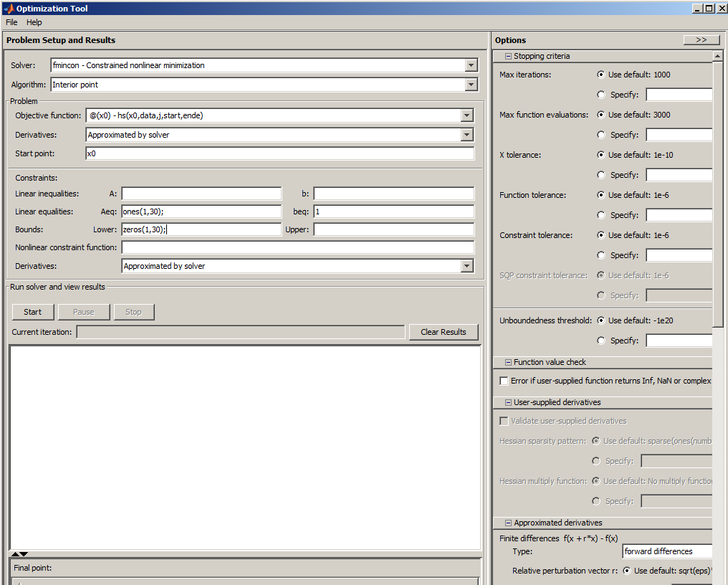Image resolution: width=728 pixels, height=585 pixels.
Task: Click the collapse arrows above Final point
Action: point(20,554)
